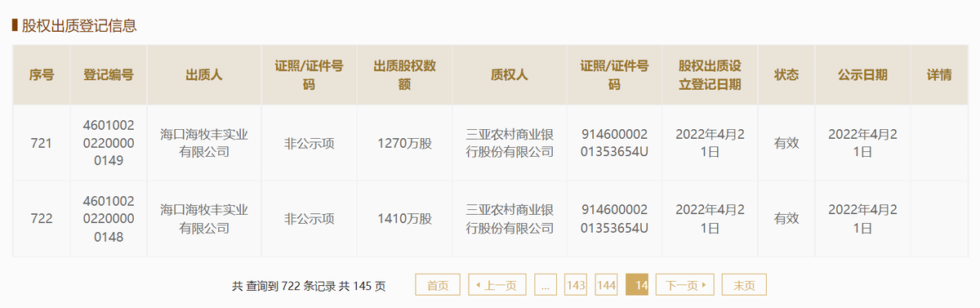Click the 详情 column header
The width and height of the screenshot is (980, 308).
tap(939, 75)
